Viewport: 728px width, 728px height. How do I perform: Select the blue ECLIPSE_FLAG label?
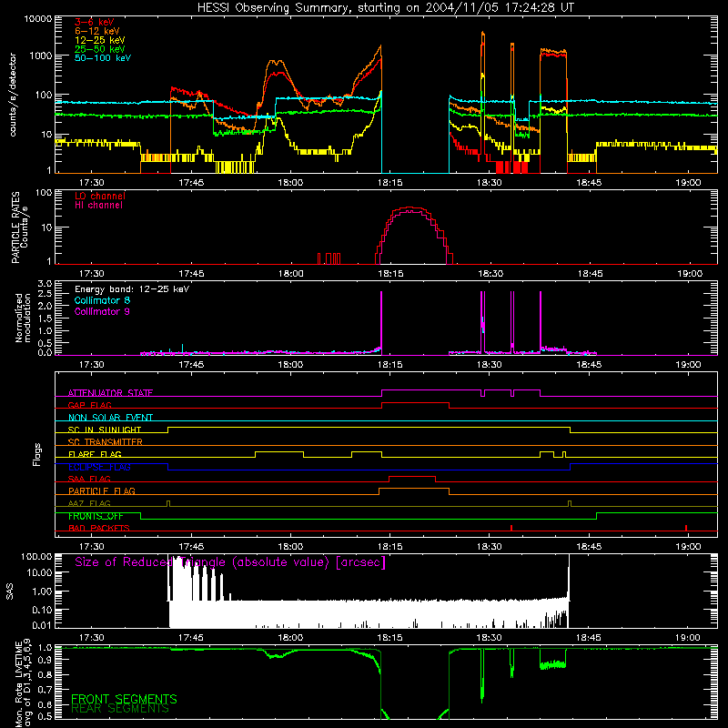[99, 467]
